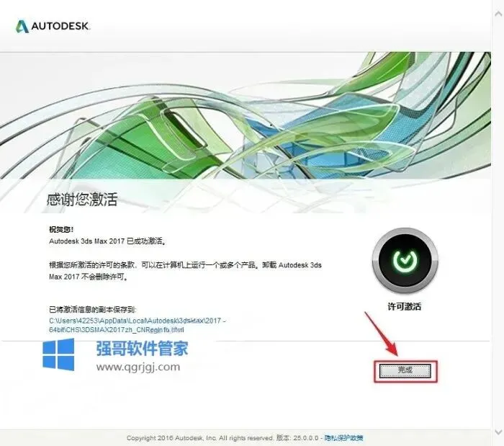Click the vertical scrollbar track
504x446 pixels.
[498, 223]
